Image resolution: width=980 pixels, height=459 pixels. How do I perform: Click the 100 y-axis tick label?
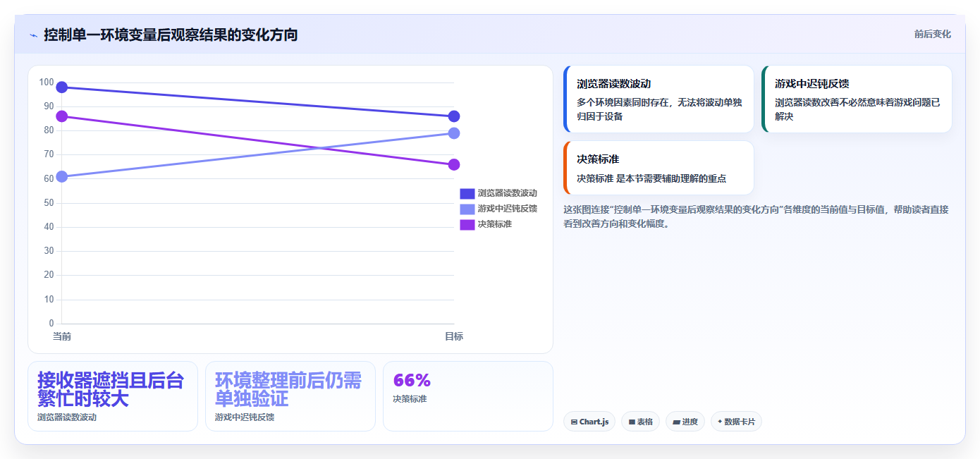tap(47, 82)
